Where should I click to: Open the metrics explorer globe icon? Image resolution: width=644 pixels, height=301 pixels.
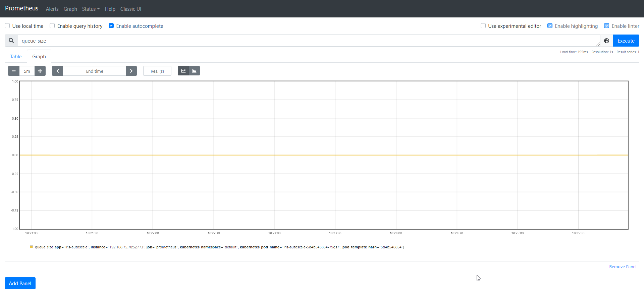(x=606, y=41)
